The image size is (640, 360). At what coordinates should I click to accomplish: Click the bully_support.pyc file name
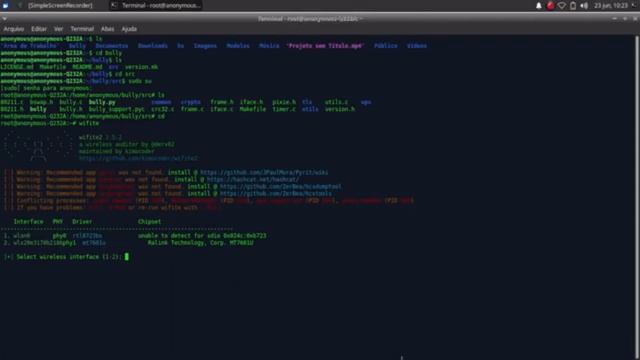coord(116,109)
